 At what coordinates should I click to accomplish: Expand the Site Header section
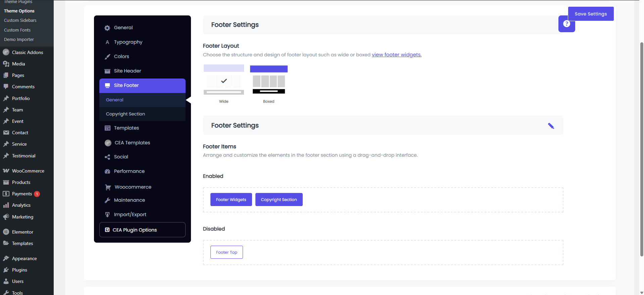pos(128,71)
